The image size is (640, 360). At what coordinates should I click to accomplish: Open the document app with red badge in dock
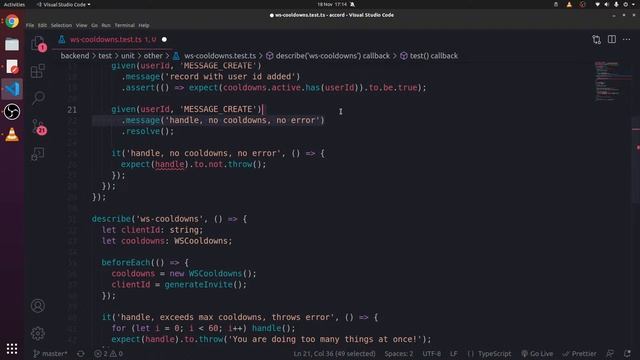tap(12, 67)
